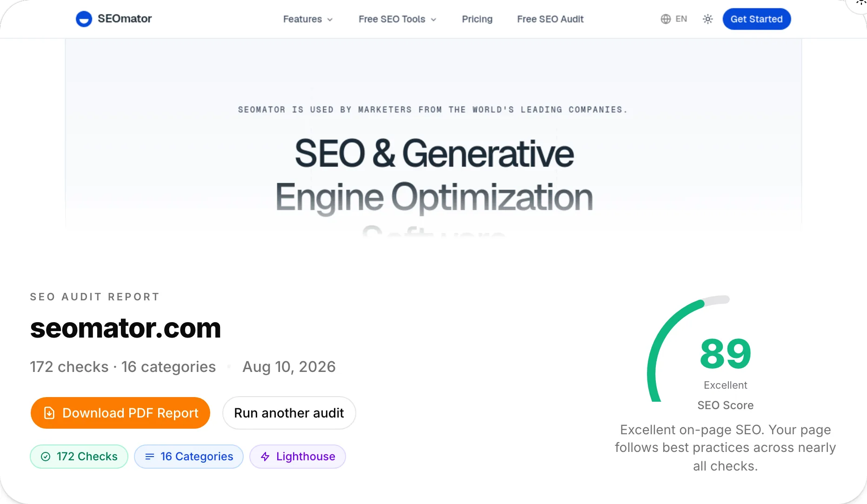Click the marketers tagline text in preview
The image size is (867, 504).
pos(433,110)
